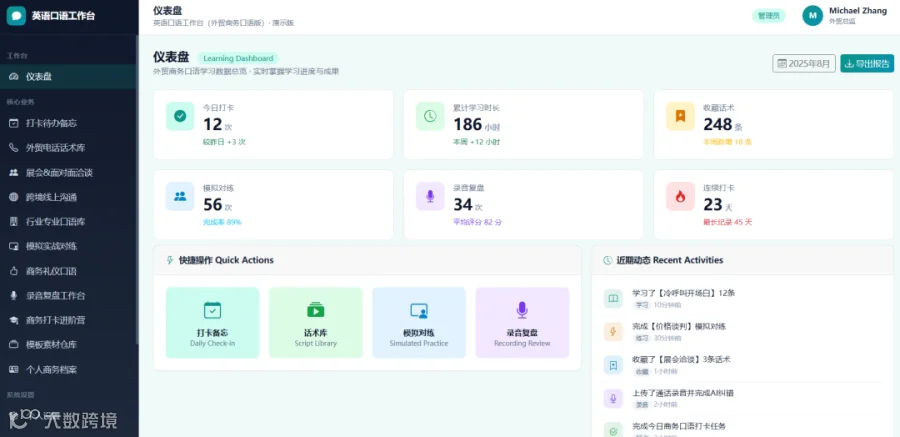Click the M user avatar
This screenshot has height=437, width=900.
[x=812, y=16]
